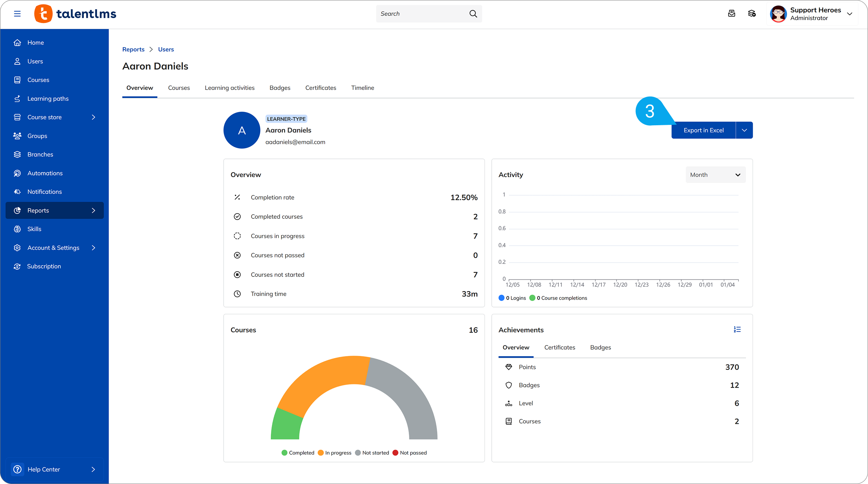Open Learning paths from the sidebar
The height and width of the screenshot is (484, 868).
click(48, 98)
